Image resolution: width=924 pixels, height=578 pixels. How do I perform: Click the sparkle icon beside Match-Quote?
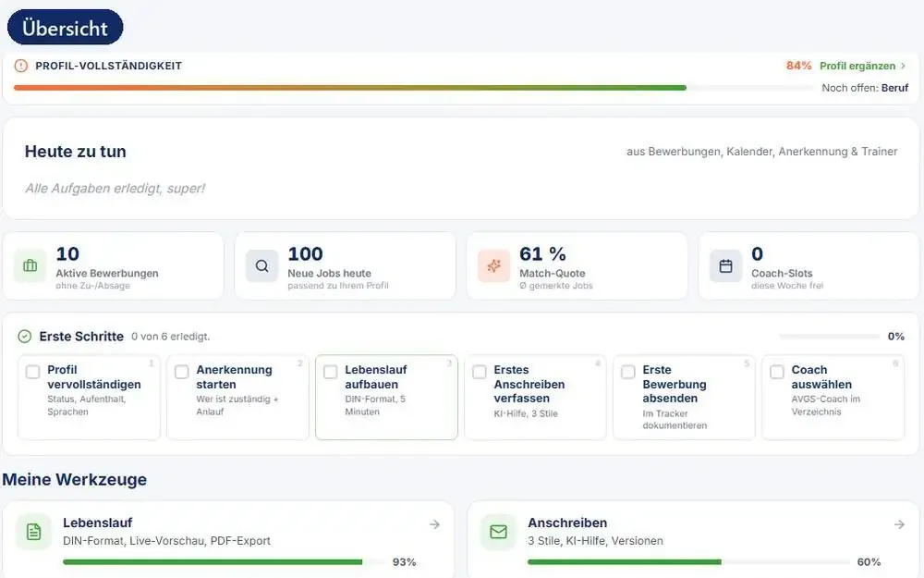493,266
